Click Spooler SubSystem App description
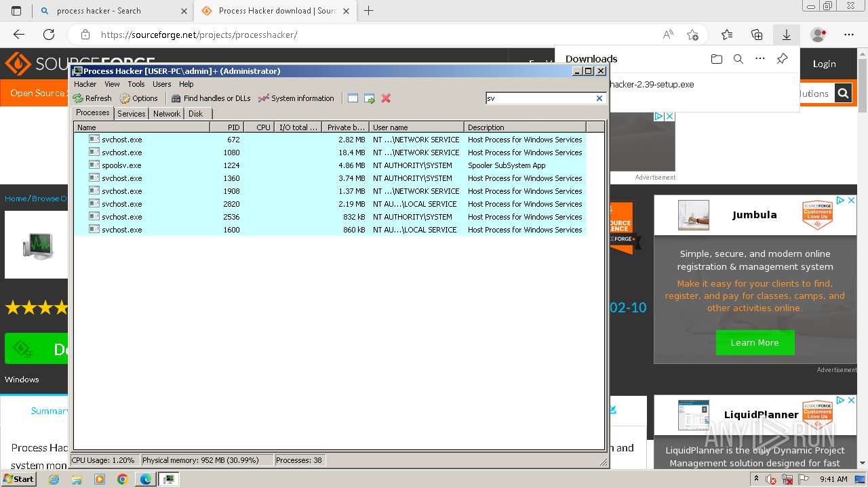This screenshot has height=488, width=868. pyautogui.click(x=507, y=165)
